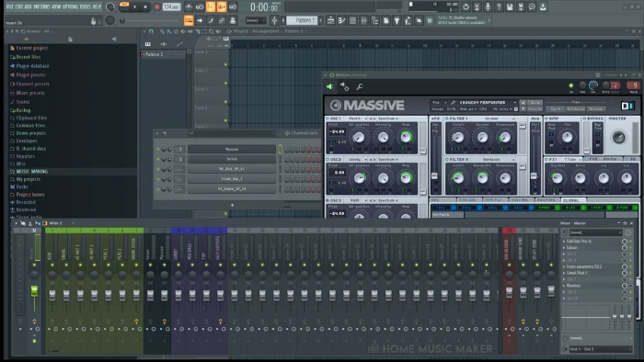
Task: Click the save project floppy icon
Action: pos(510,7)
